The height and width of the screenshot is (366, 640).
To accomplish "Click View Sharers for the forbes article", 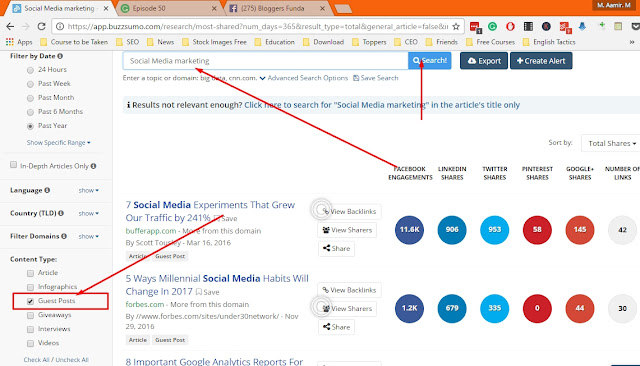I will 347,308.
